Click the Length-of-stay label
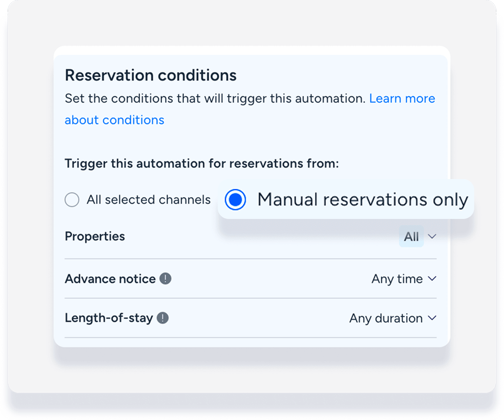 109,318
